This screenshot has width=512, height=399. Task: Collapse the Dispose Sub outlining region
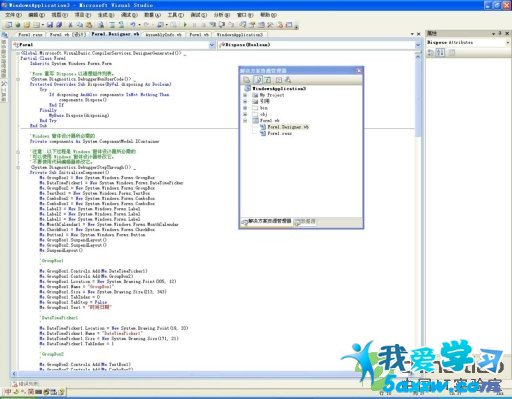[x=18, y=79]
